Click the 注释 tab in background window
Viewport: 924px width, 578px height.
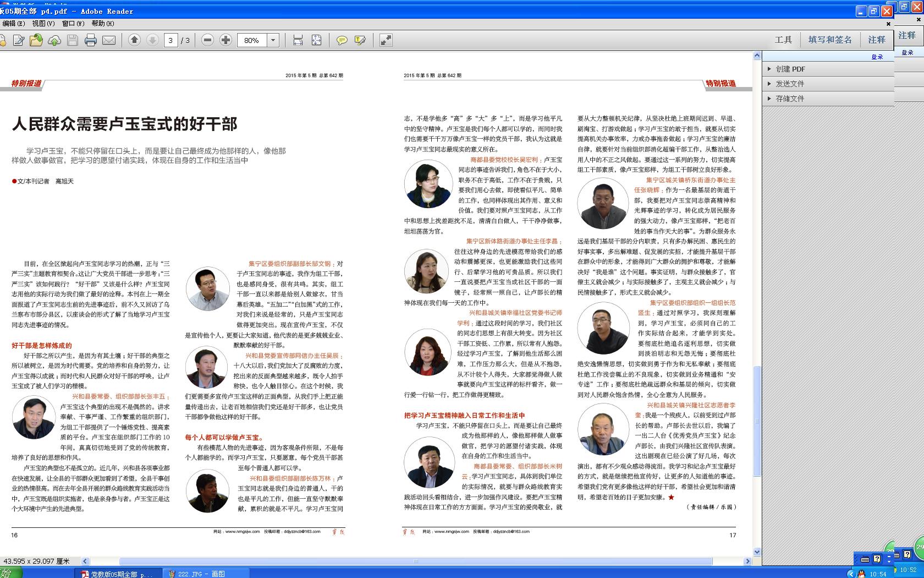(907, 35)
